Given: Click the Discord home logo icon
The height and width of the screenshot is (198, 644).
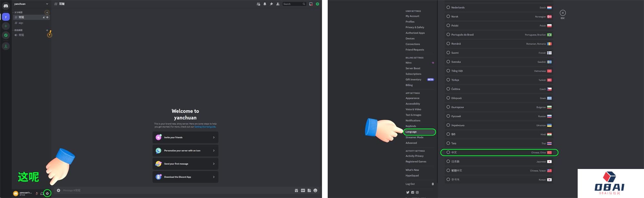Looking at the screenshot, I should [x=6, y=6].
